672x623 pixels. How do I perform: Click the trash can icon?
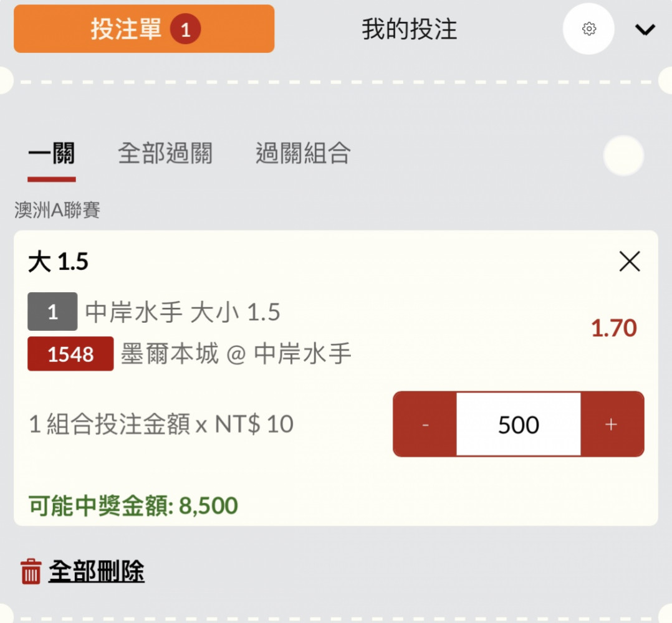pyautogui.click(x=31, y=571)
